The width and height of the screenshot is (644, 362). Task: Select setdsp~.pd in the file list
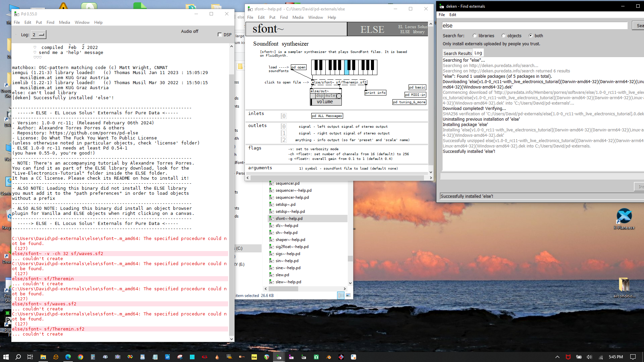click(x=285, y=204)
